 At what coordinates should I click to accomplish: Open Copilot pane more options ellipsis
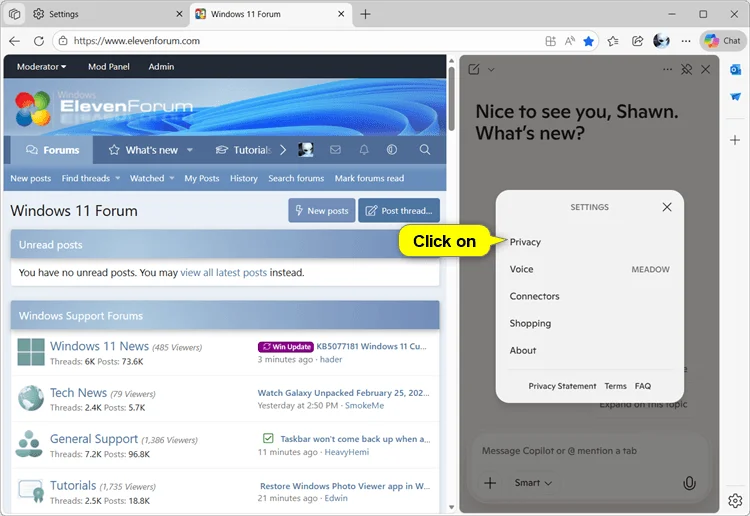click(667, 70)
